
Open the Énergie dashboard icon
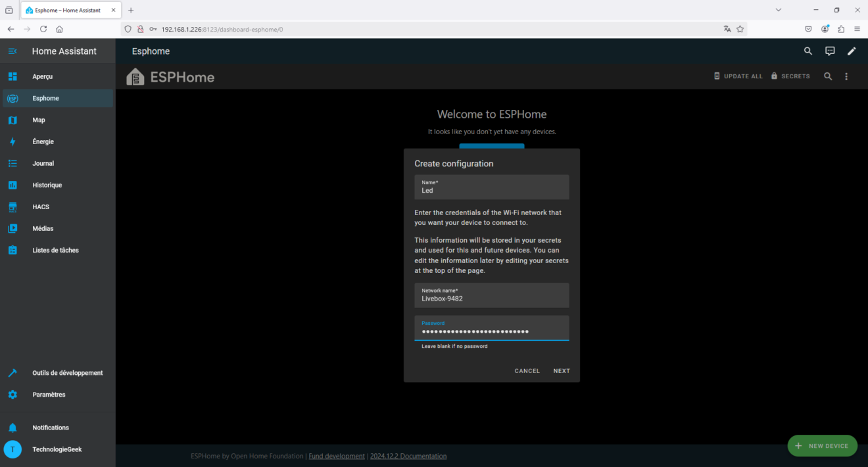(x=13, y=141)
